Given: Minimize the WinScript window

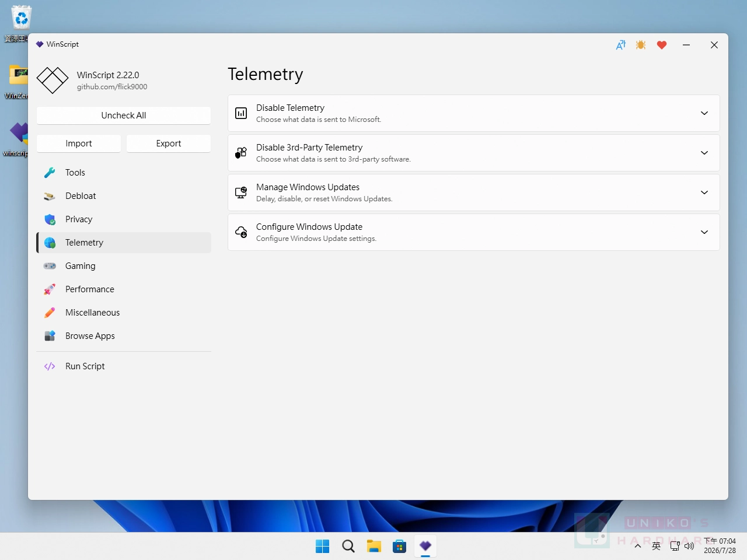Looking at the screenshot, I should 686,45.
